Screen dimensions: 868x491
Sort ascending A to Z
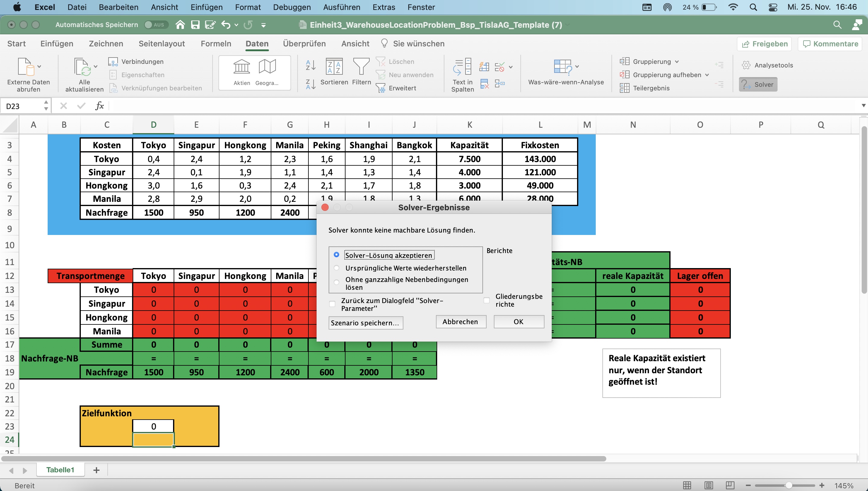click(x=311, y=65)
